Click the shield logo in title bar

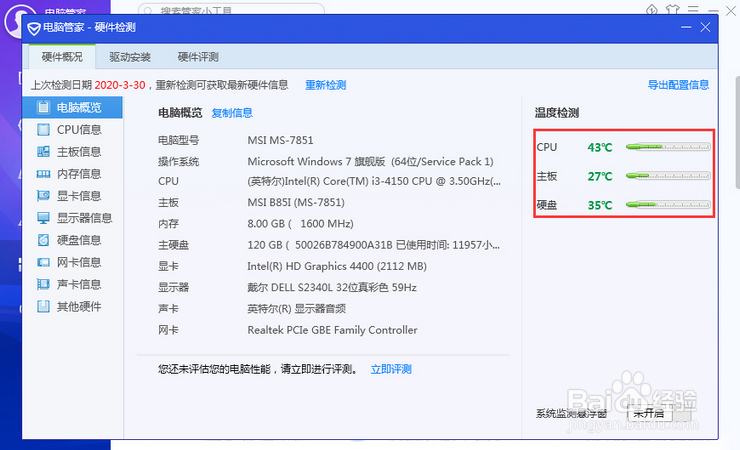(34, 29)
